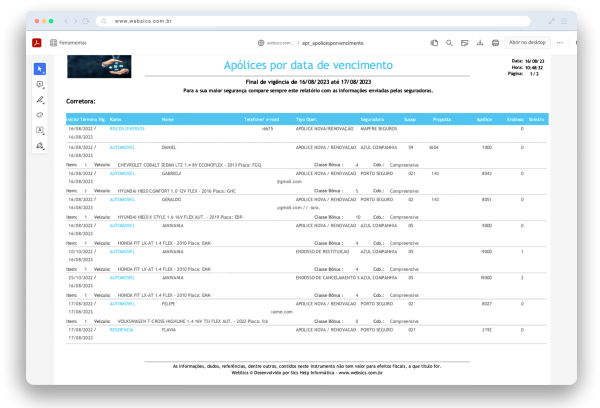This screenshot has width=600, height=408.
Task: Print the document using the printer icon
Action: click(x=495, y=43)
